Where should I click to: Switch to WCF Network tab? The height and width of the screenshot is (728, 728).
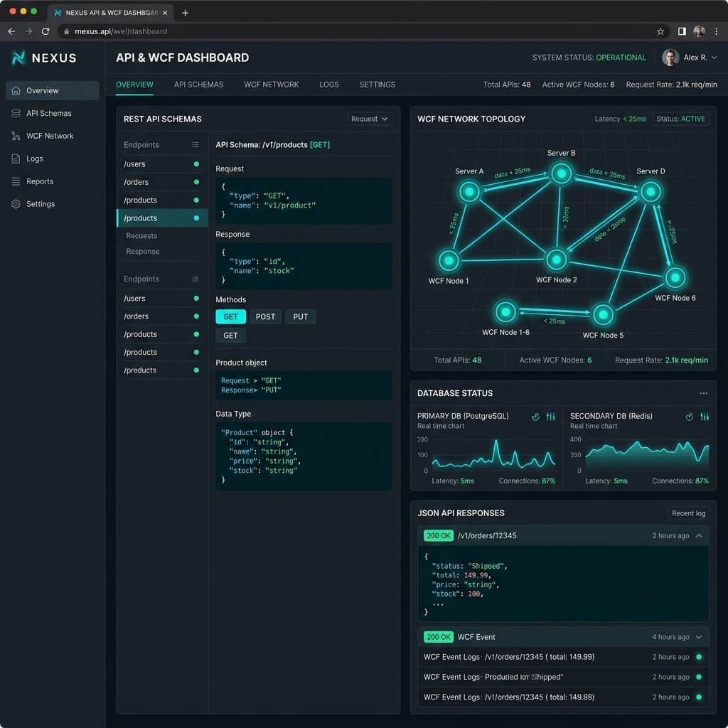pyautogui.click(x=271, y=85)
